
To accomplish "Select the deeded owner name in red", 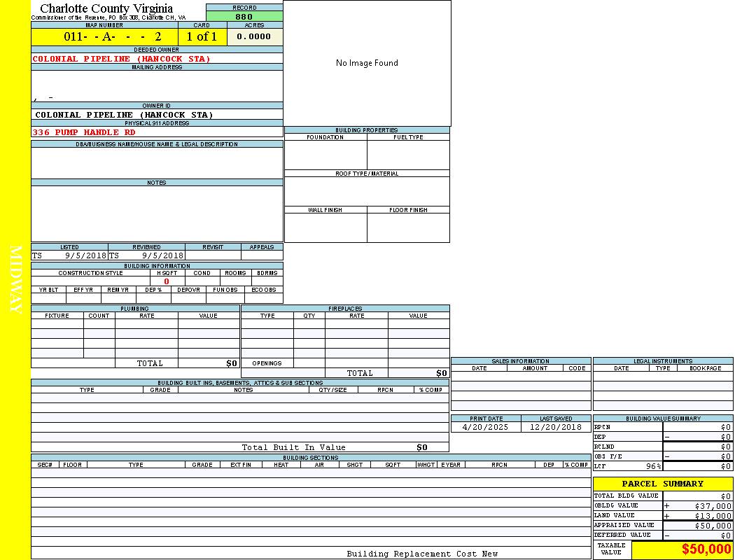I will [121, 59].
